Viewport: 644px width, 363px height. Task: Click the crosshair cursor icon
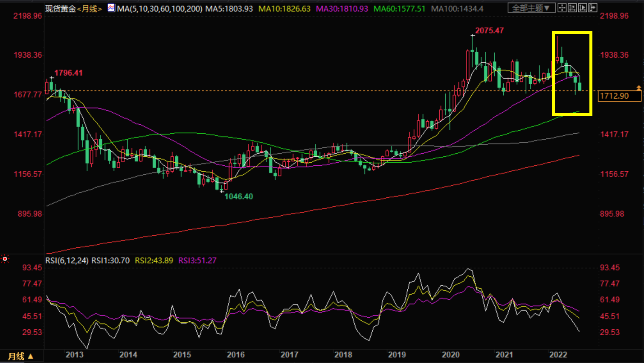pos(562,8)
